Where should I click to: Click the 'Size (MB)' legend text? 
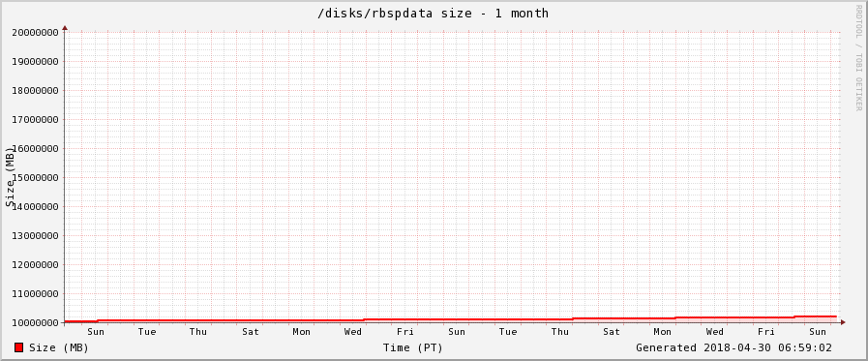59,348
